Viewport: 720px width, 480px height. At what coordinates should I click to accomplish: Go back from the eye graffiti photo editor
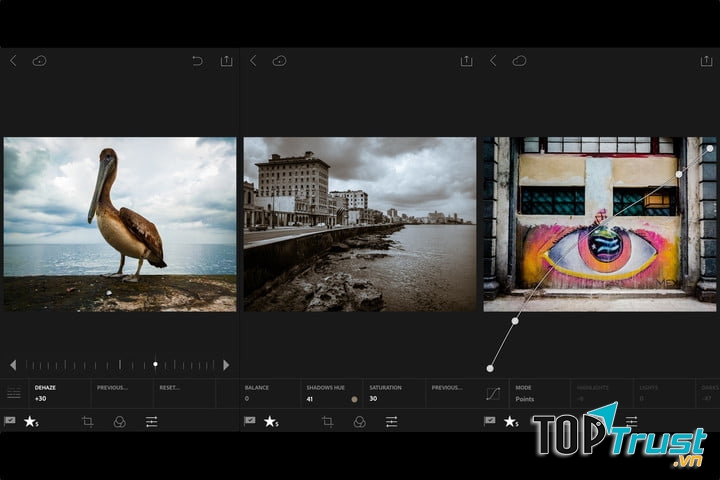tap(493, 61)
